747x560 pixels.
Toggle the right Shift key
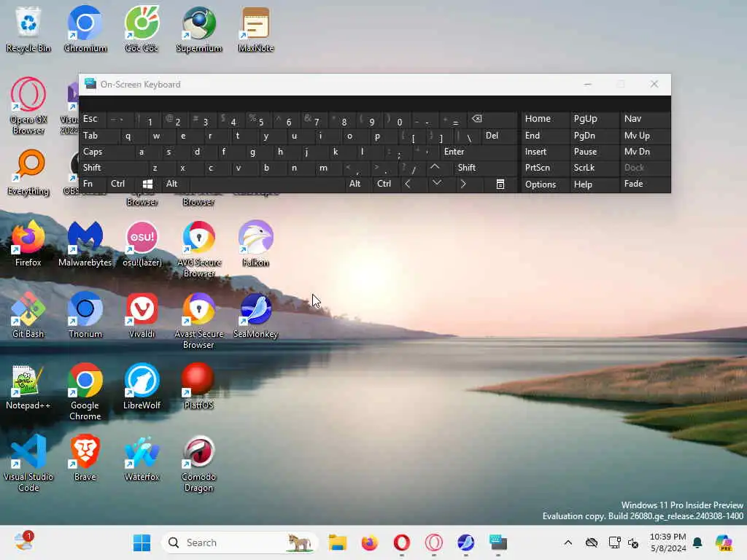click(x=485, y=168)
